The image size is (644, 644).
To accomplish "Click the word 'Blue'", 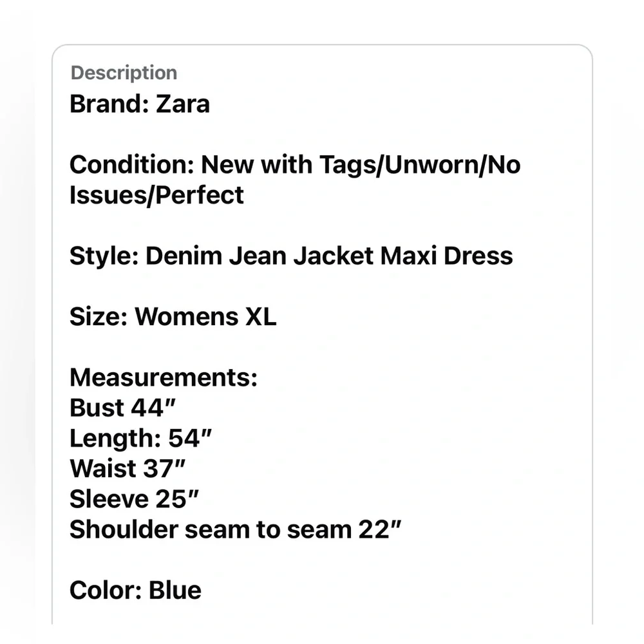I will (x=175, y=590).
